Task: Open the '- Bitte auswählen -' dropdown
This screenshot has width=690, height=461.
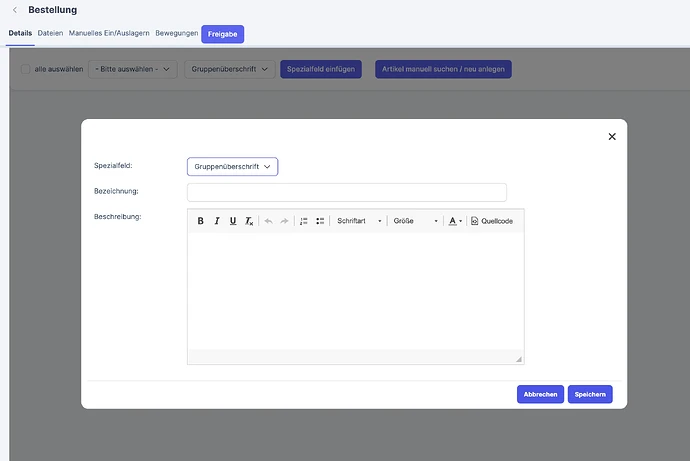Action: 132,69
